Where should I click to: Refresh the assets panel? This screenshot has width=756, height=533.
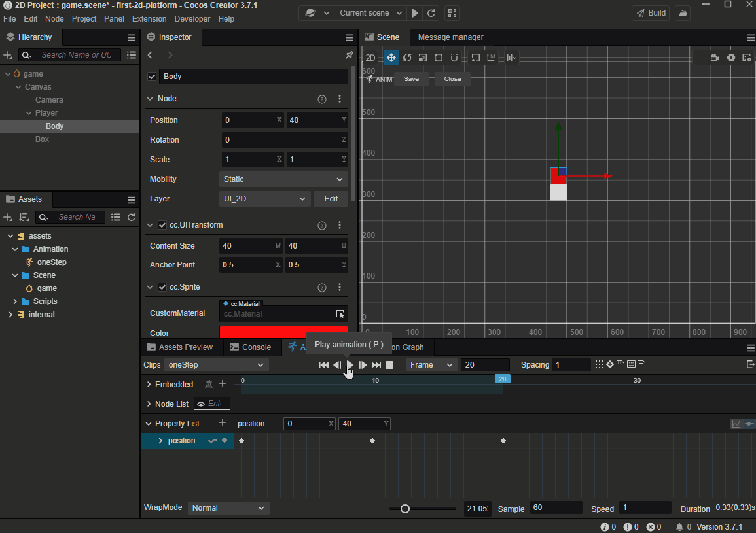[x=132, y=217]
